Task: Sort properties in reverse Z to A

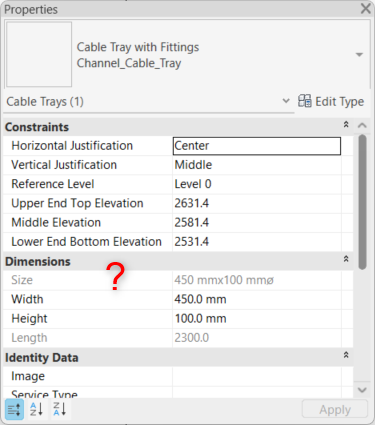Action: [60, 409]
